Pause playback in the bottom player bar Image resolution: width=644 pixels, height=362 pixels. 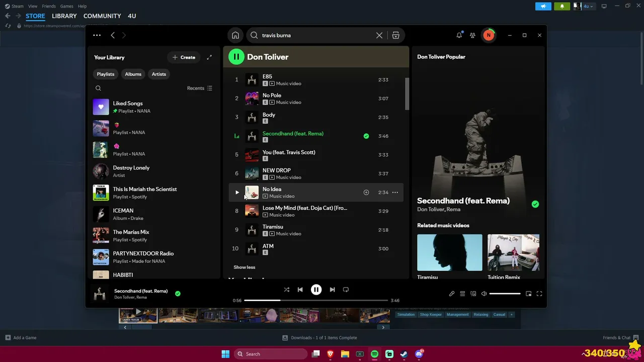(x=316, y=290)
